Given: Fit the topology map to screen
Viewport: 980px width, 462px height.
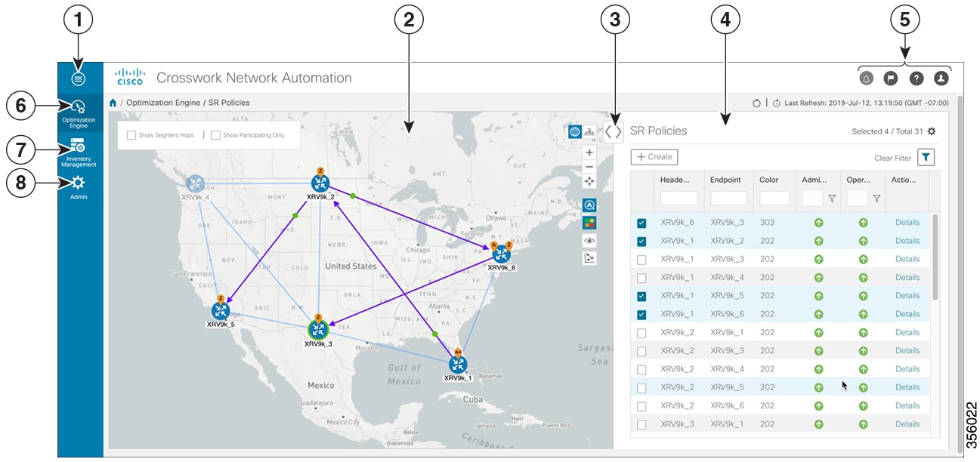Looking at the screenshot, I should click(589, 180).
